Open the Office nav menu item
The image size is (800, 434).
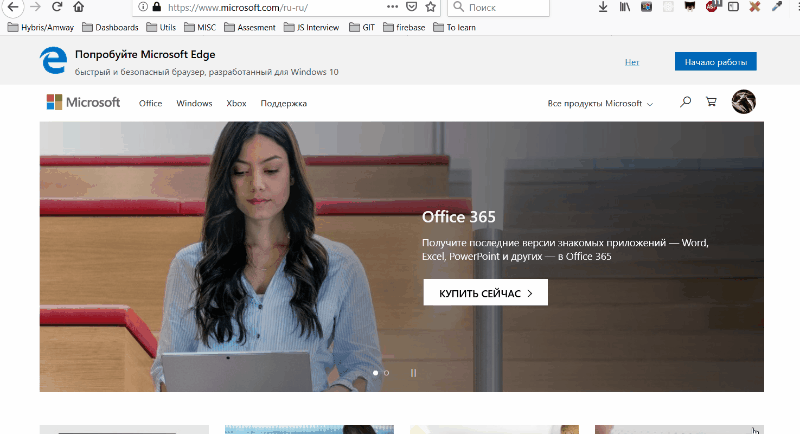coord(151,104)
